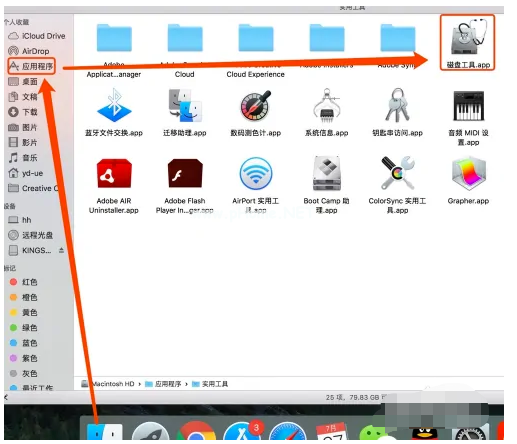The image size is (517, 444).
Task: Select 远程光盘 Remote Disc
Action: point(30,235)
